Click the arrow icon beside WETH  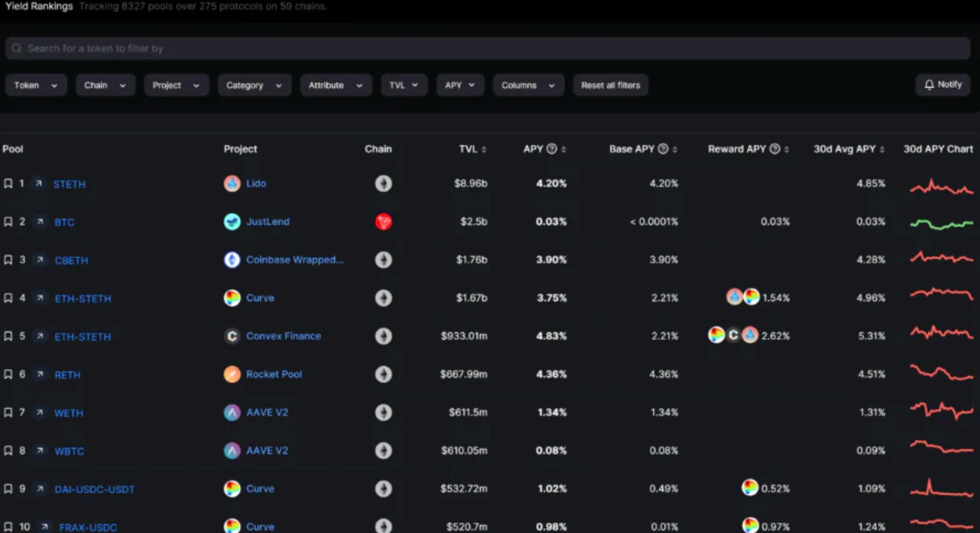click(x=40, y=412)
